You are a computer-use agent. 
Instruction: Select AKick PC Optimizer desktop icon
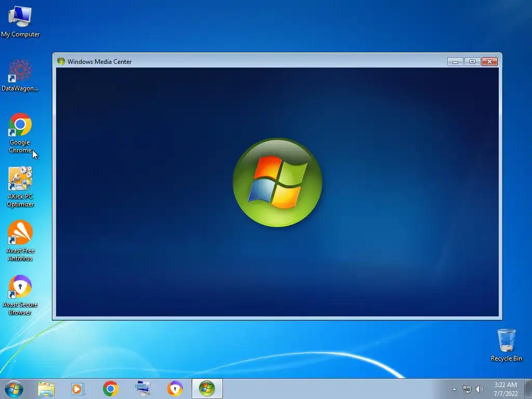(x=20, y=187)
